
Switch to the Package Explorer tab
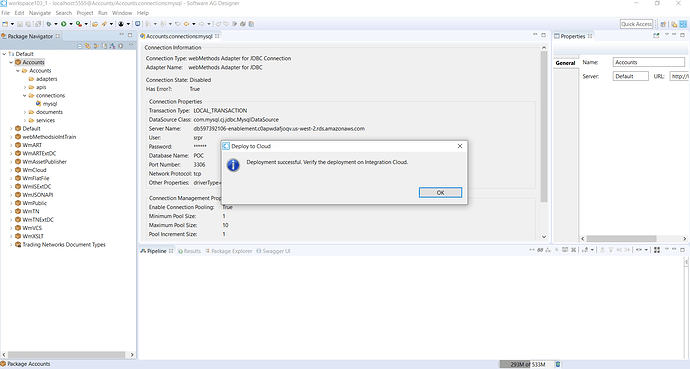(228, 251)
